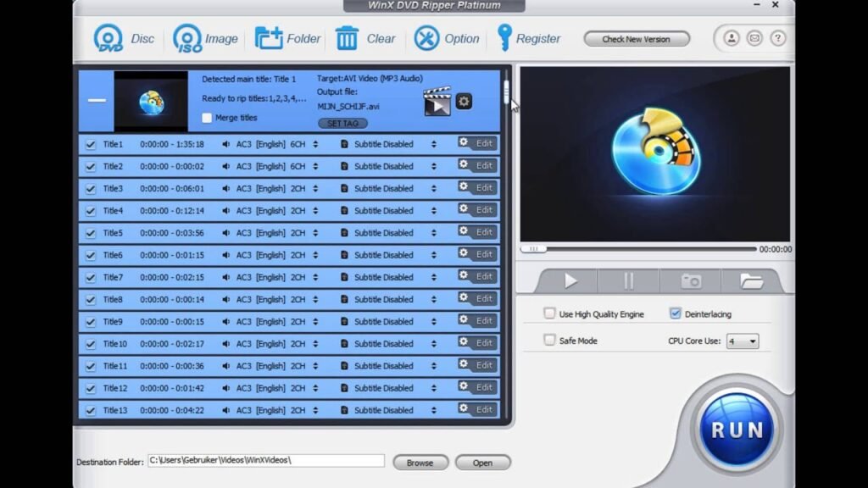Collapse the disc entry with the minus icon

coord(97,100)
